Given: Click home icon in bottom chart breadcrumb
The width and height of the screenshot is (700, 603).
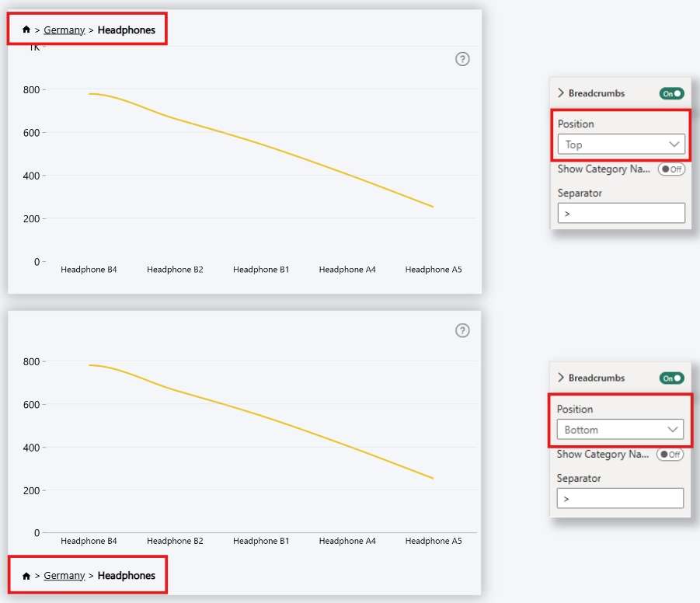Looking at the screenshot, I should pos(26,576).
